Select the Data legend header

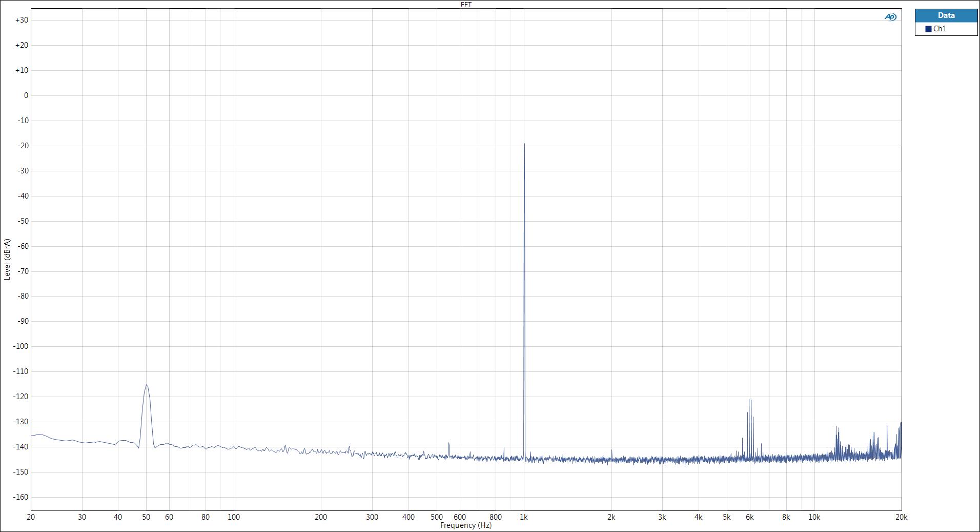tap(946, 15)
